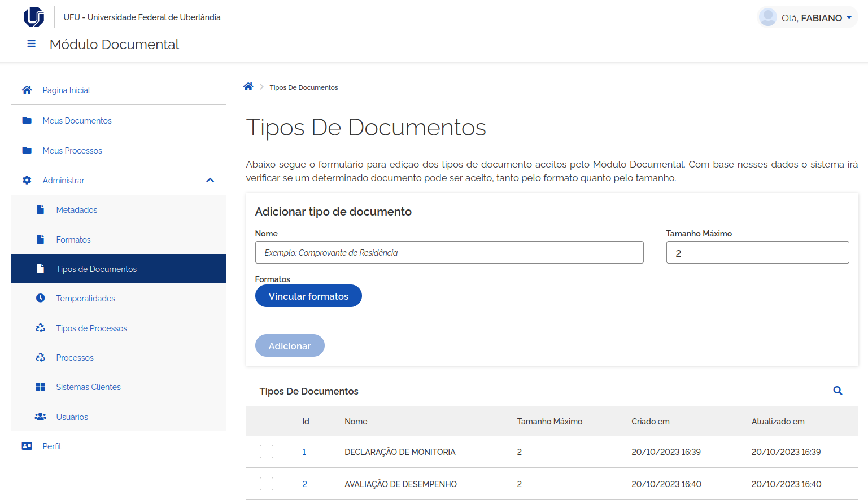The image size is (868, 504).
Task: Open Formatos admin page
Action: [73, 240]
